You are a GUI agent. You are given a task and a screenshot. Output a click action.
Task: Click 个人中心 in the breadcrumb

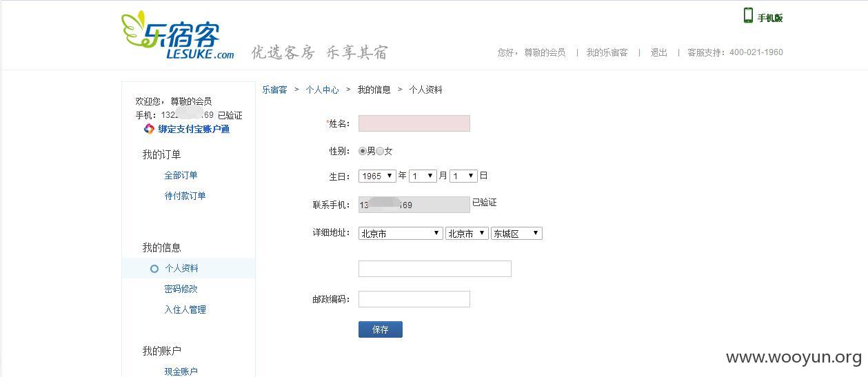coord(323,90)
